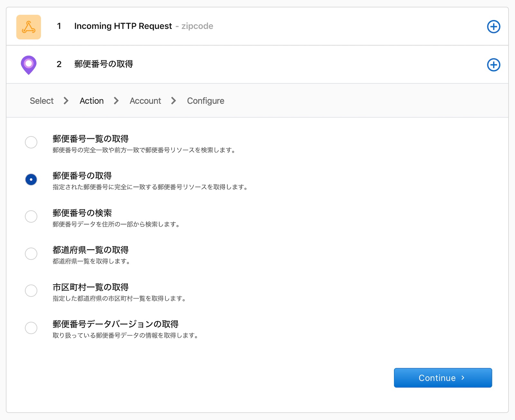The width and height of the screenshot is (515, 420).
Task: Open the Select step in the breadcrumb
Action: (x=41, y=101)
